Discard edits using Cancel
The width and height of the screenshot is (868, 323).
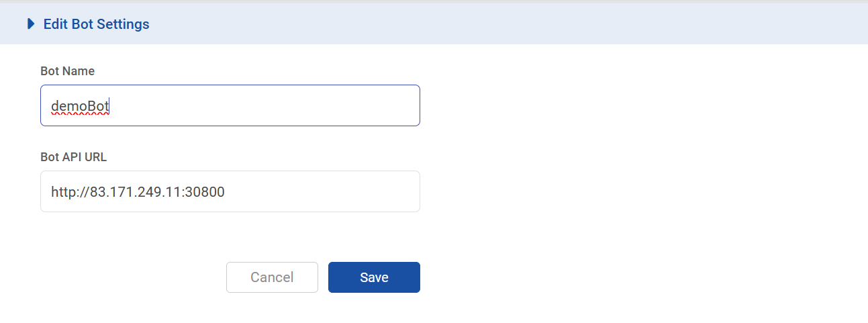[272, 277]
